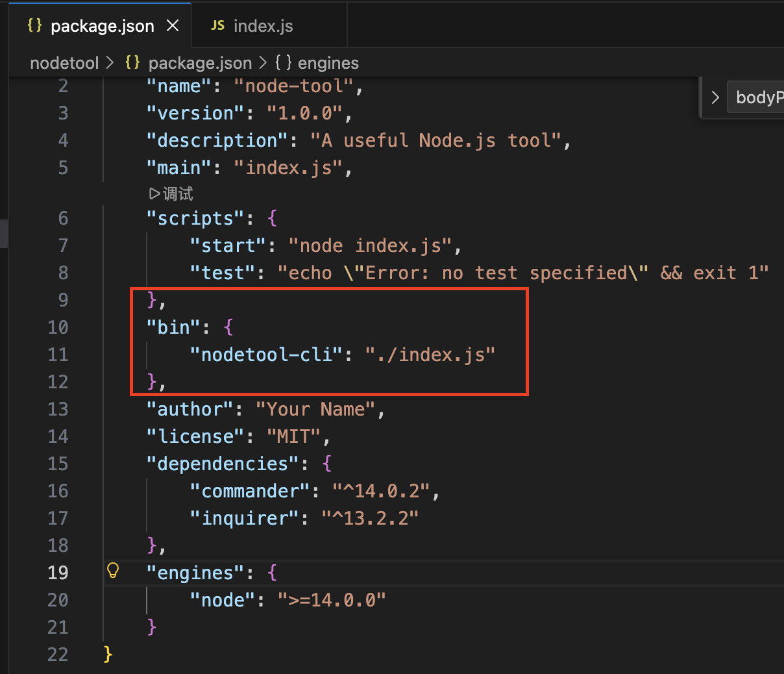Image resolution: width=784 pixels, height=674 pixels.
Task: Click line number 10 in the gutter
Action: coord(58,327)
